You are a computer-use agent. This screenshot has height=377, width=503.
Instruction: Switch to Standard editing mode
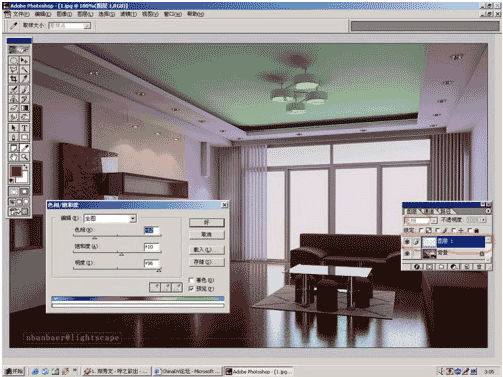point(14,192)
